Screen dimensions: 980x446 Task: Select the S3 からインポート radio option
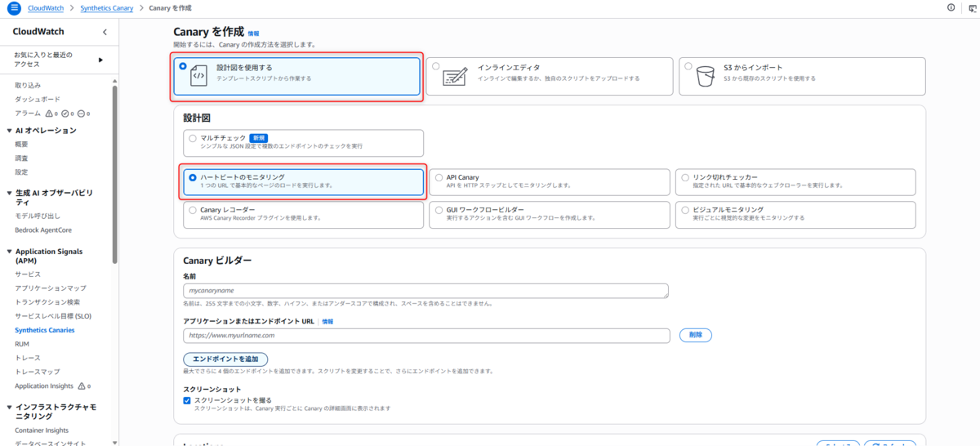pos(688,66)
